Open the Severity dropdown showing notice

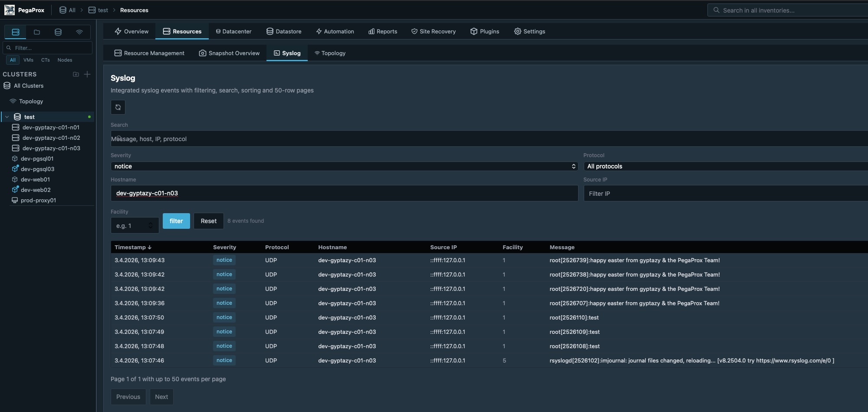pyautogui.click(x=343, y=166)
